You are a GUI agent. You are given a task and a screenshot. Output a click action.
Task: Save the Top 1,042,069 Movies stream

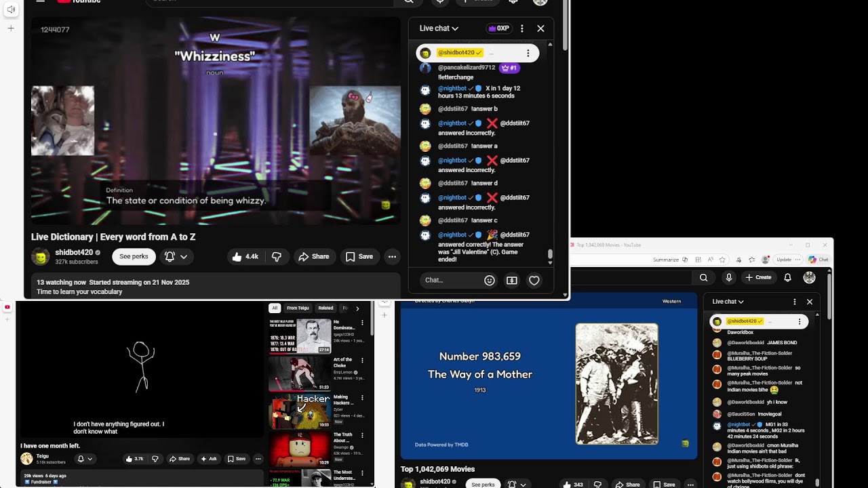tap(664, 485)
